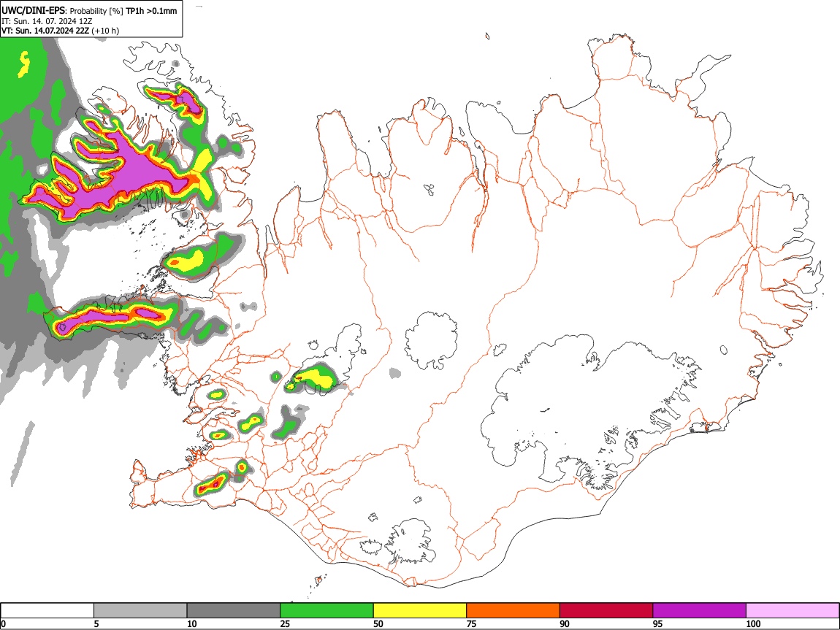
Task: Click the purple 95-100% legend swatch
Action: (x=700, y=611)
